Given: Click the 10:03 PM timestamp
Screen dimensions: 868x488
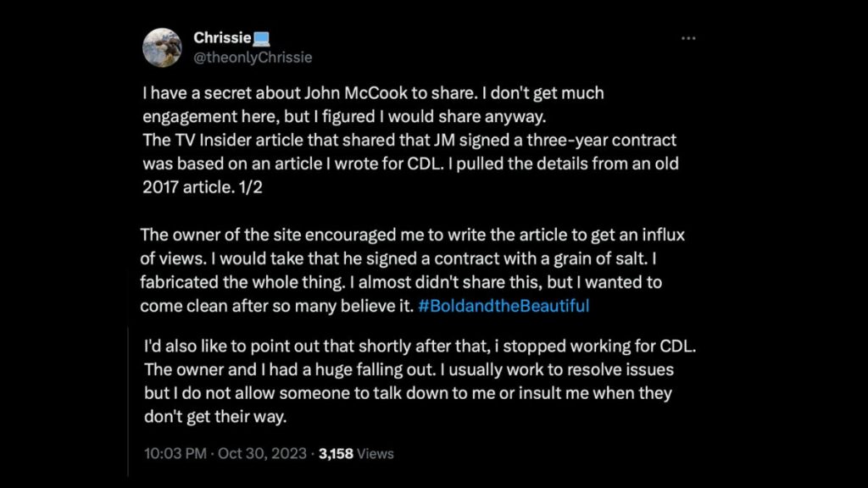Looking at the screenshot, I should [175, 453].
